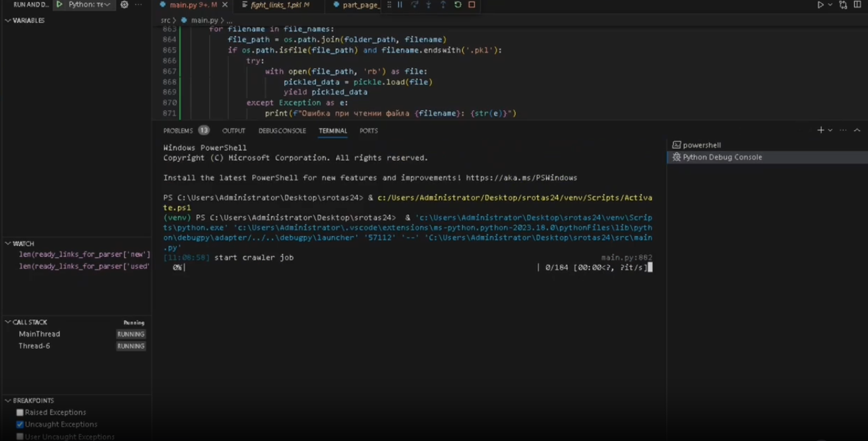868x441 pixels.
Task: Click line number 868 in the gutter
Action: click(x=169, y=82)
